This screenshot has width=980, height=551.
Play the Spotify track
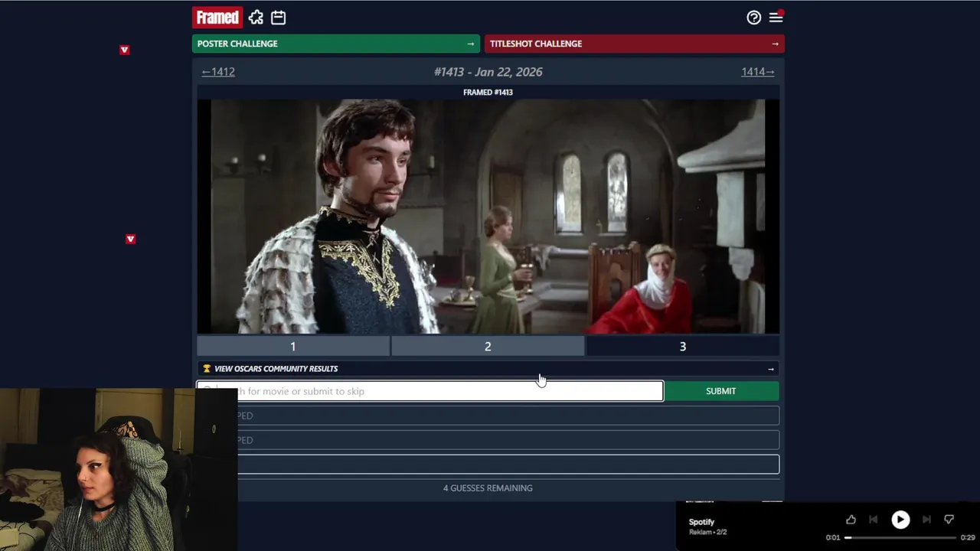click(900, 520)
